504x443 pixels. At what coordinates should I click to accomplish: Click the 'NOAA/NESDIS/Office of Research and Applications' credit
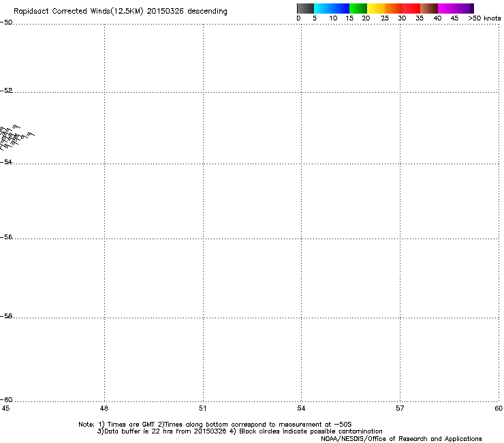tap(401, 439)
